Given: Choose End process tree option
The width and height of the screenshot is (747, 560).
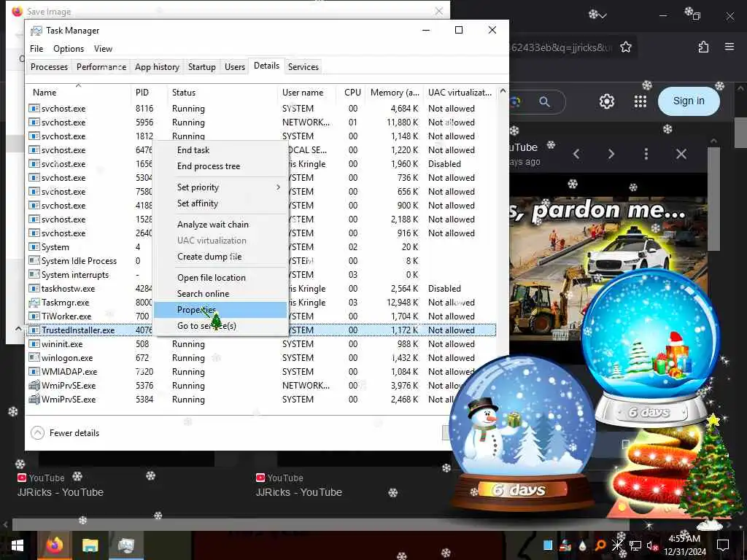Looking at the screenshot, I should [x=208, y=166].
